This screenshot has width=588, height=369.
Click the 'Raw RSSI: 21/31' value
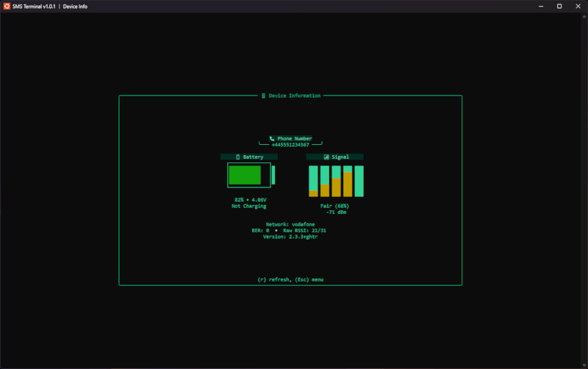304,231
